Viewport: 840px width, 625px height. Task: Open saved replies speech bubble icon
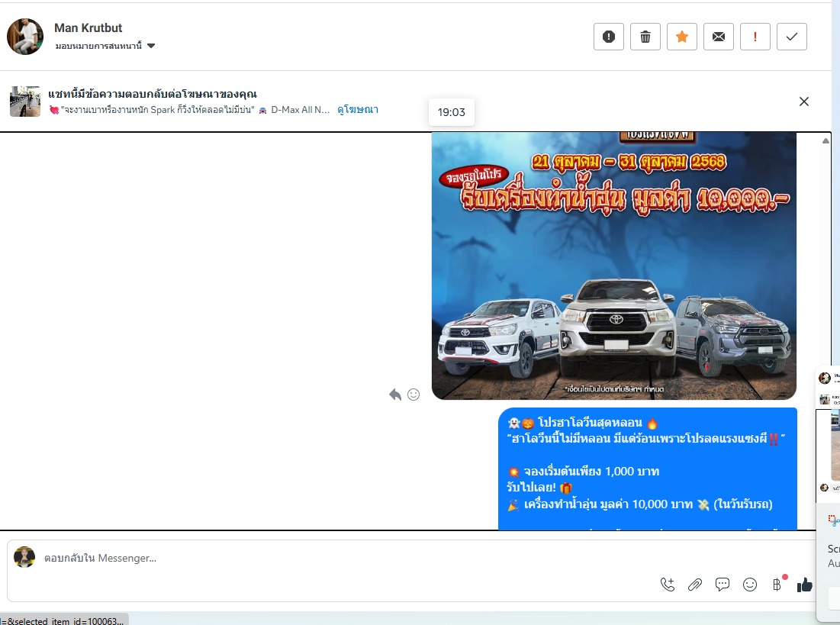[723, 585]
